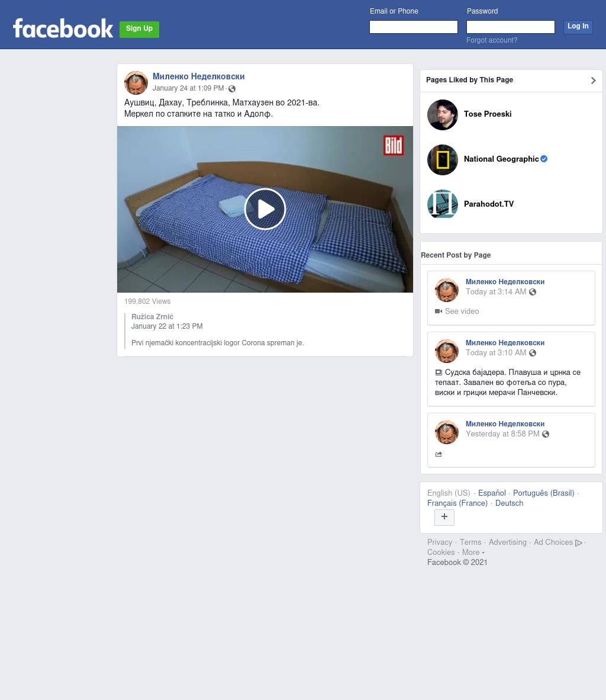Click the plus button for more languages
Viewport: 606px width, 700px height.
tap(444, 517)
